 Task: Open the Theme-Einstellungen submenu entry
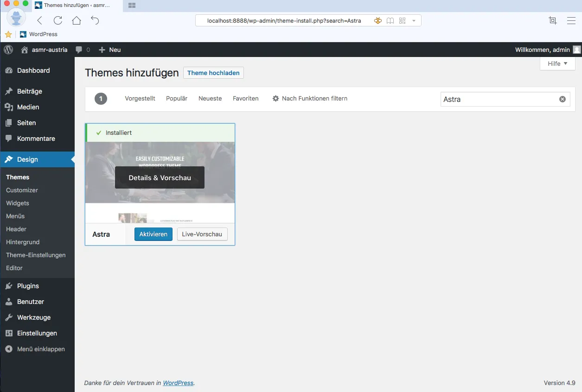click(36, 255)
